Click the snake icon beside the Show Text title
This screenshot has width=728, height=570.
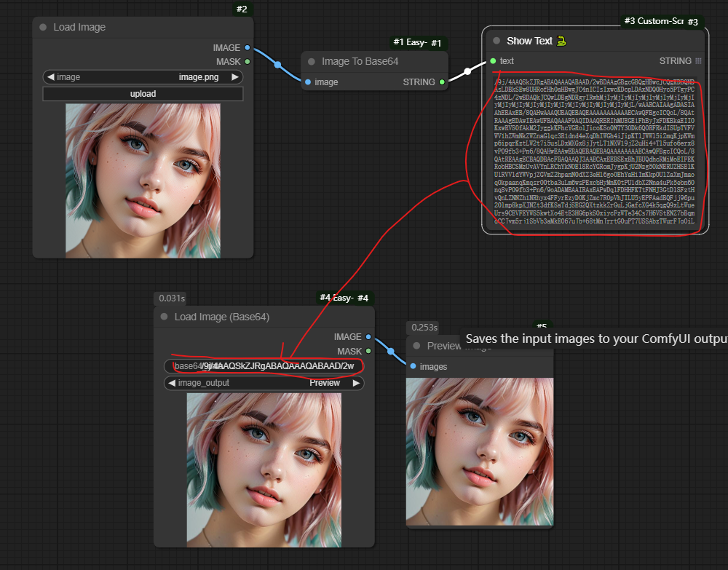(561, 41)
